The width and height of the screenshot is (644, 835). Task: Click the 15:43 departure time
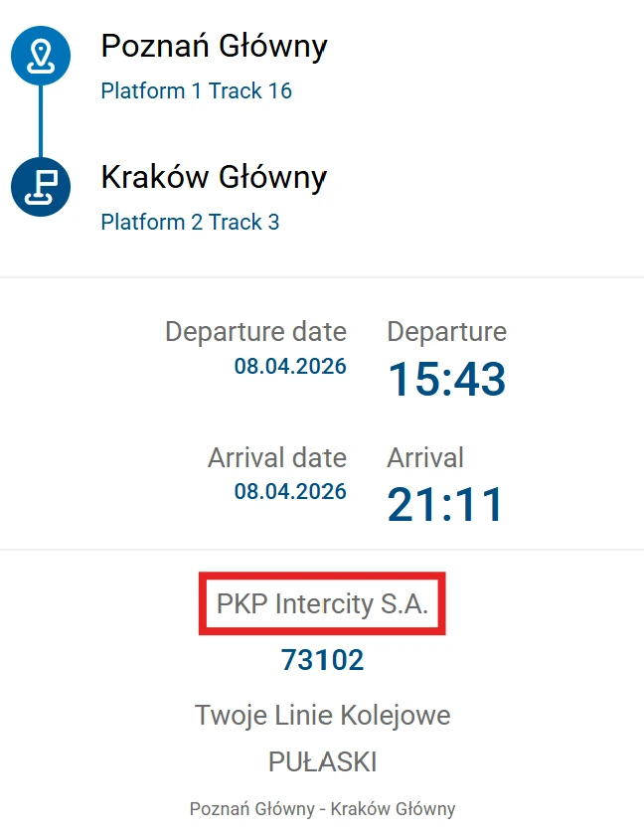click(x=446, y=379)
